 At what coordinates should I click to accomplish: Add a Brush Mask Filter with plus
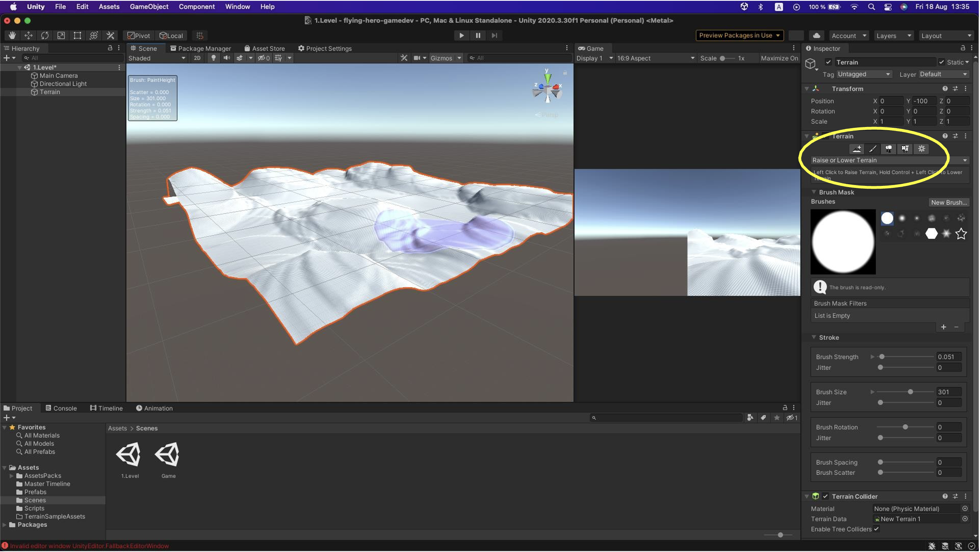944,327
